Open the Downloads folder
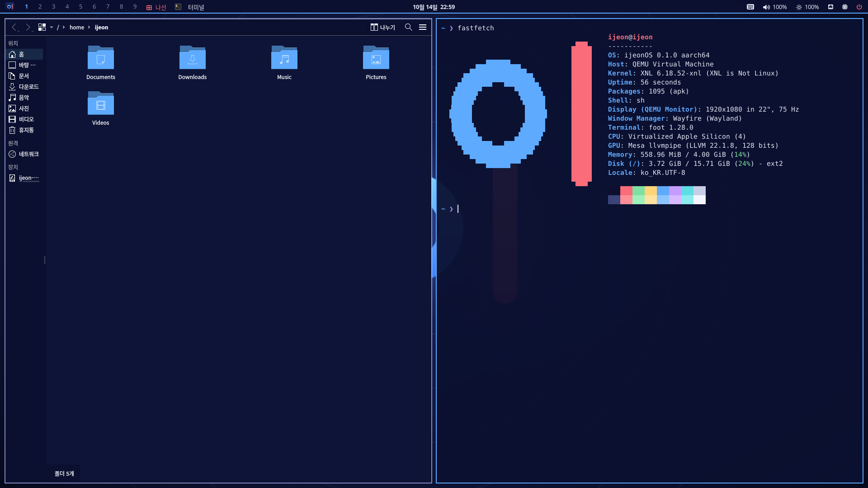This screenshot has width=868, height=488. 192,62
